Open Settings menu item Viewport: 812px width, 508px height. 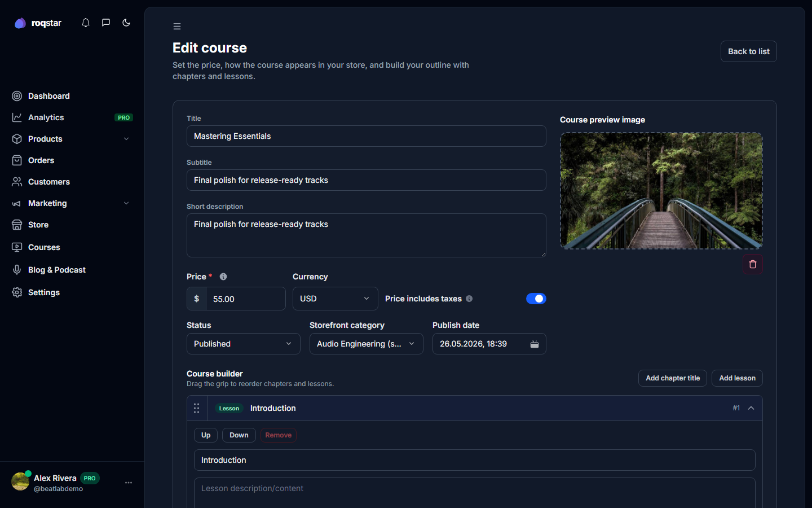[72, 292]
